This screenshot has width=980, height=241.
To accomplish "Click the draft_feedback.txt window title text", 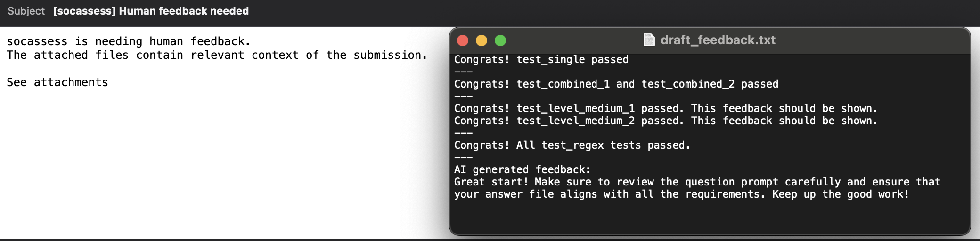I will (x=718, y=40).
